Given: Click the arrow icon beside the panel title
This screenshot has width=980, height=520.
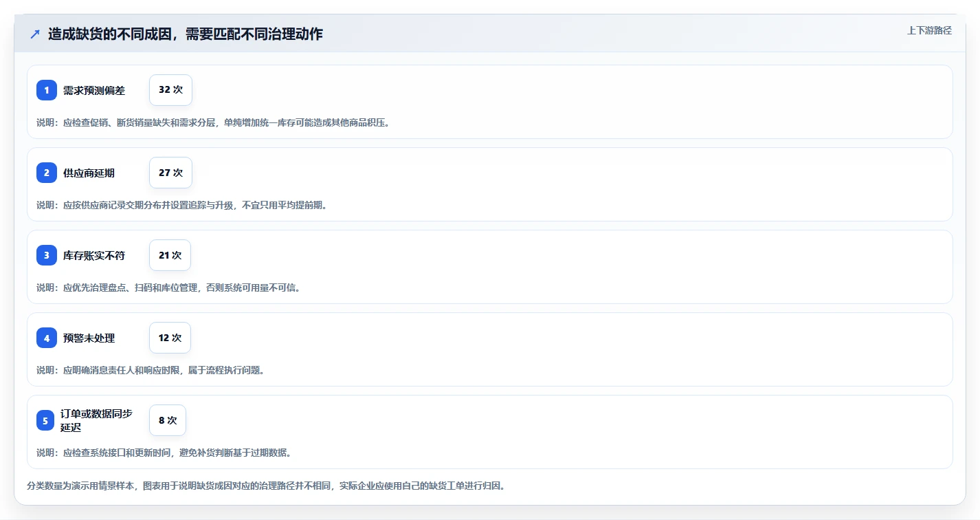Looking at the screenshot, I should tap(35, 34).
